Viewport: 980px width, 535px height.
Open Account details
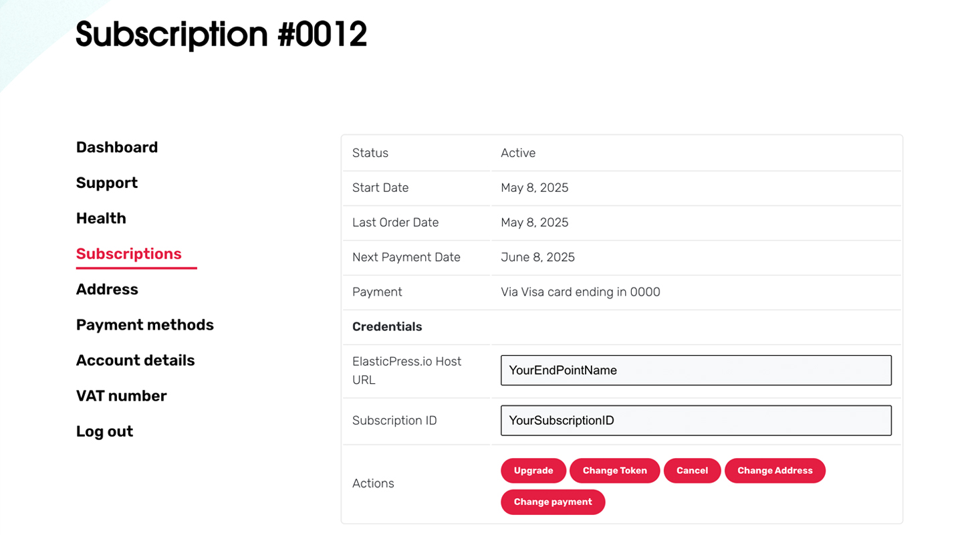tap(136, 360)
